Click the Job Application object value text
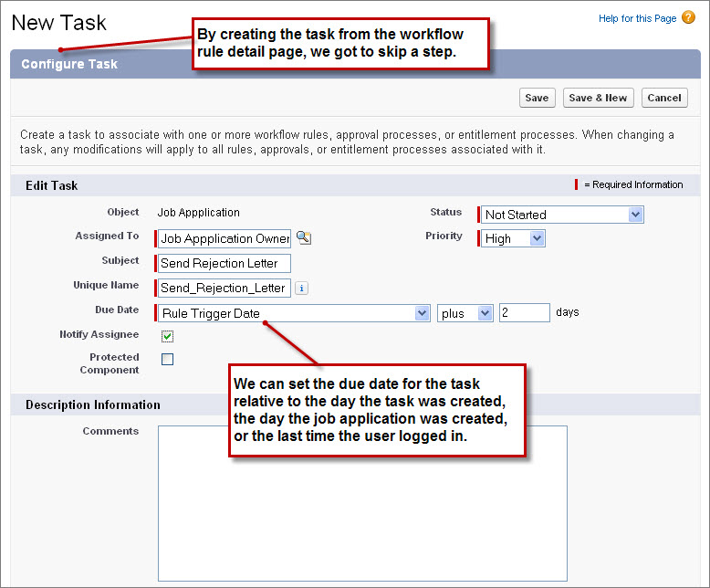710x588 pixels. pyautogui.click(x=198, y=213)
